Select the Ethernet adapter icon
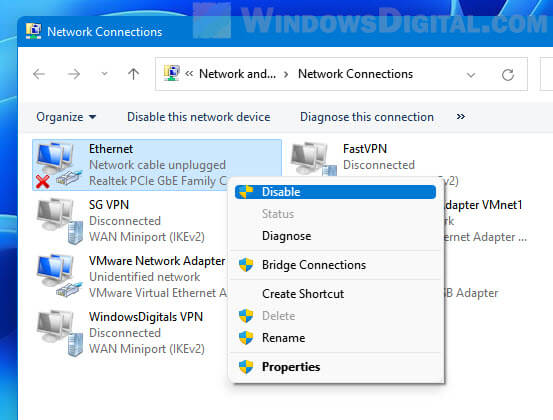This screenshot has width=553, height=420. pyautogui.click(x=58, y=165)
